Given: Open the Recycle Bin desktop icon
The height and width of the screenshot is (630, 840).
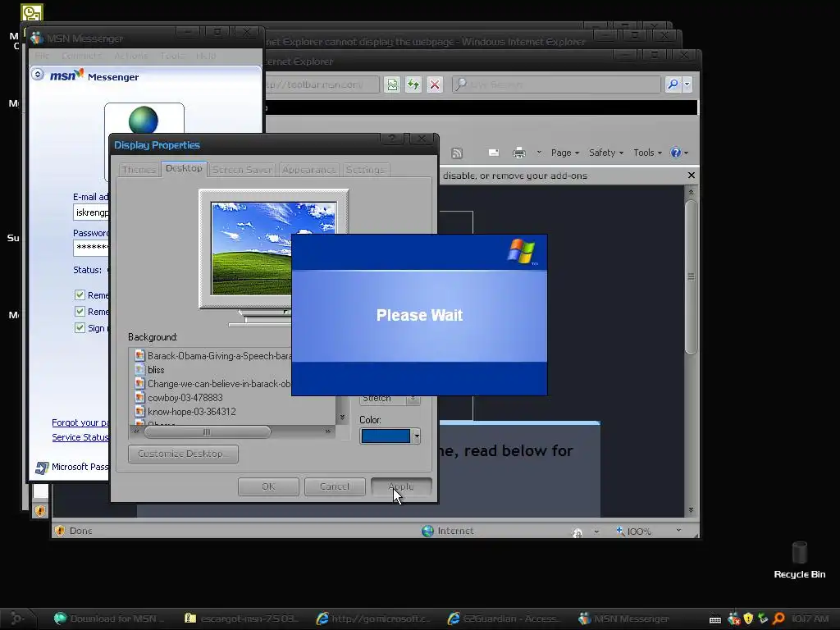Looking at the screenshot, I should (x=799, y=559).
